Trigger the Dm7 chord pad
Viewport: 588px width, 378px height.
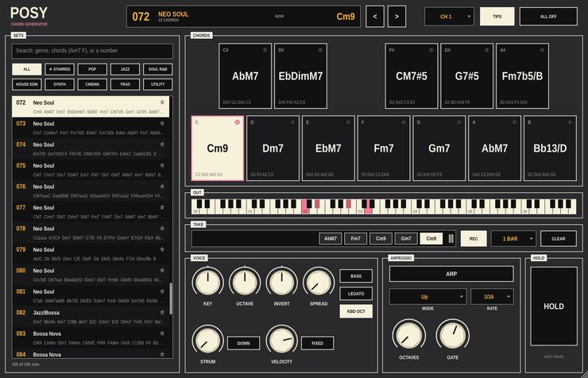click(273, 148)
